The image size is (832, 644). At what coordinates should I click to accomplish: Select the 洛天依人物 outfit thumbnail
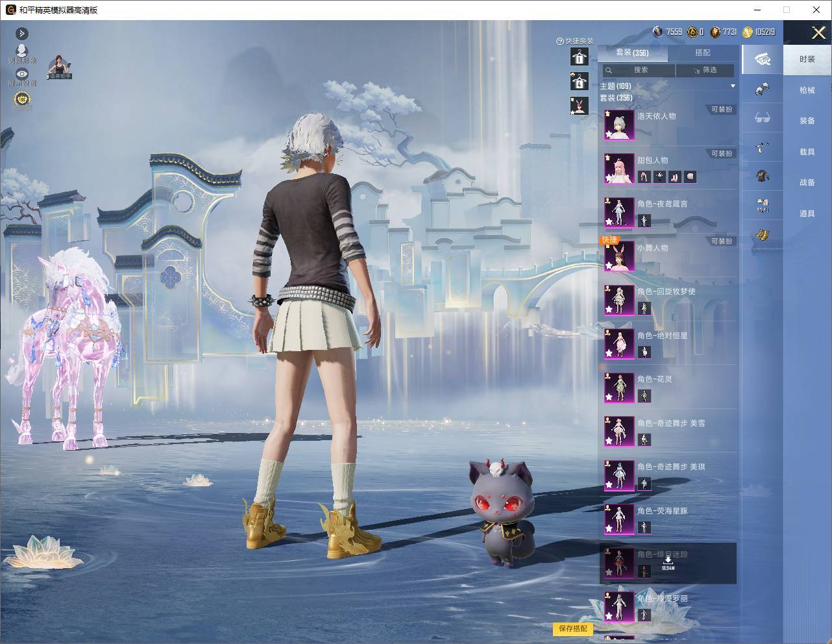click(x=619, y=125)
